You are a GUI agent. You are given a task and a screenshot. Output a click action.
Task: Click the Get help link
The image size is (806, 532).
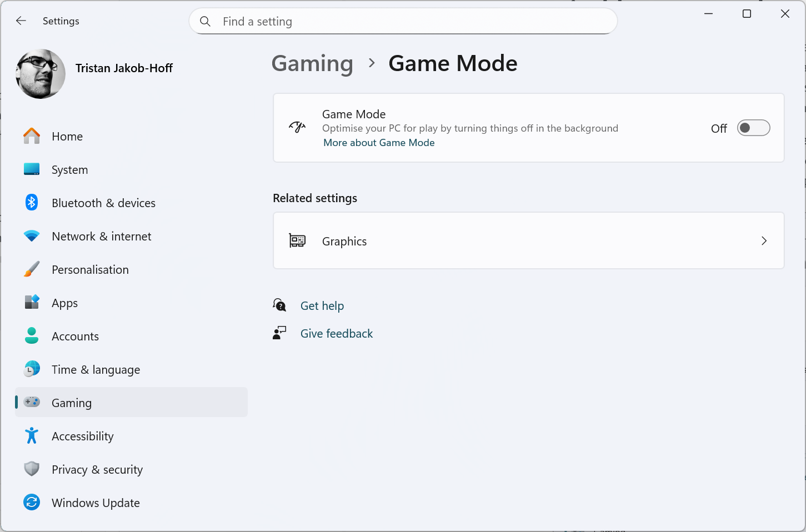(322, 306)
